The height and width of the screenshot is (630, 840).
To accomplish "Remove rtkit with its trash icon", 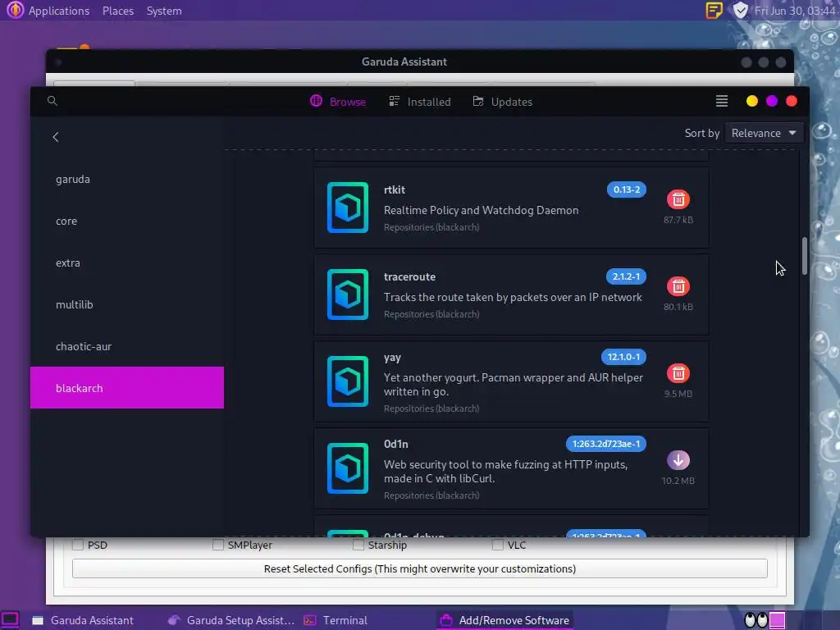I will 678,200.
